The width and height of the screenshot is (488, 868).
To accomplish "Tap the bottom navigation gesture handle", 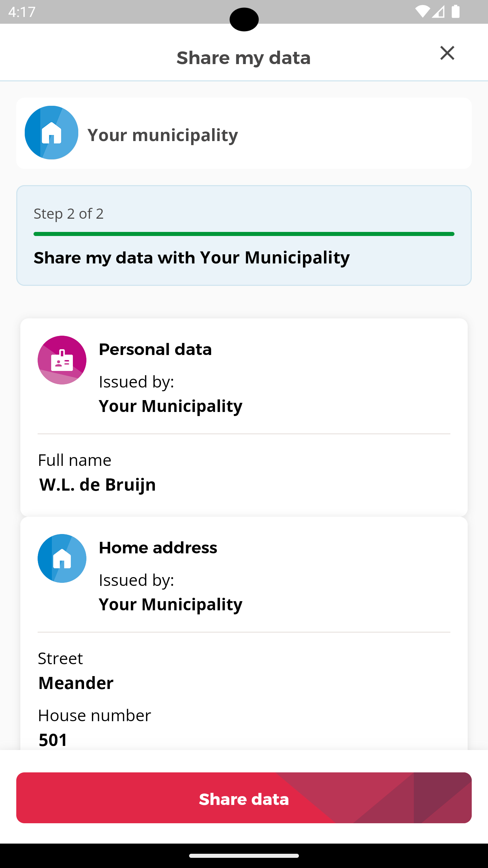I will 244,855.
